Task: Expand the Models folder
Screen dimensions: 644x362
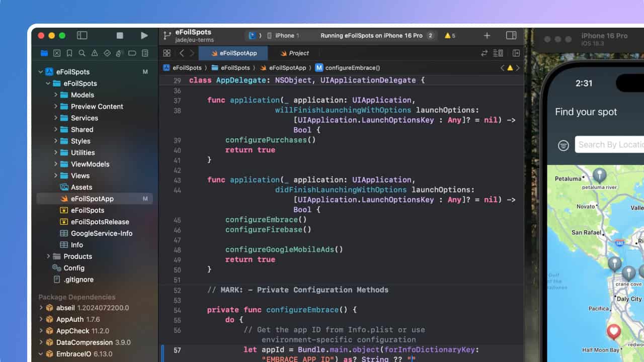Action: [x=56, y=95]
